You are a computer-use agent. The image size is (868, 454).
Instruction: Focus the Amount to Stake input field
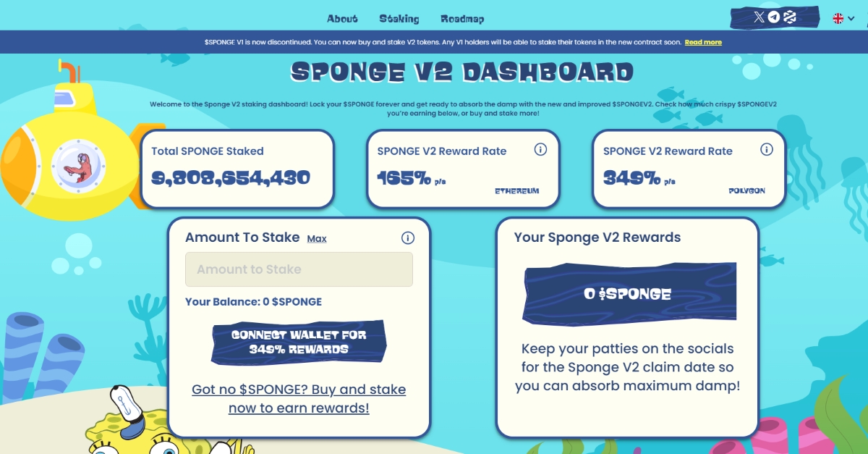point(299,269)
